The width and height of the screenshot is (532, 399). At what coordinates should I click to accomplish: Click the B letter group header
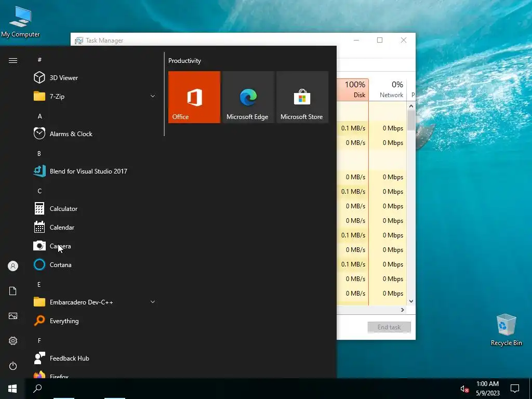pos(39,154)
